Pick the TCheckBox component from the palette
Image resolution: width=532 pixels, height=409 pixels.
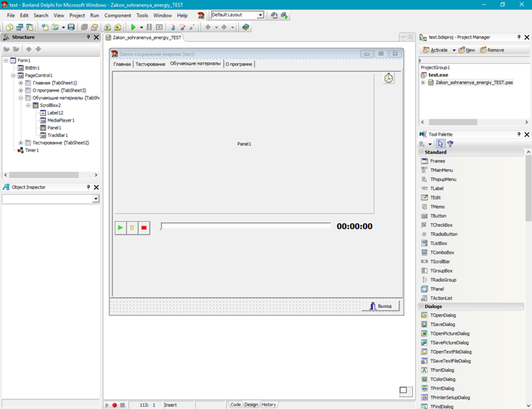tap(441, 225)
